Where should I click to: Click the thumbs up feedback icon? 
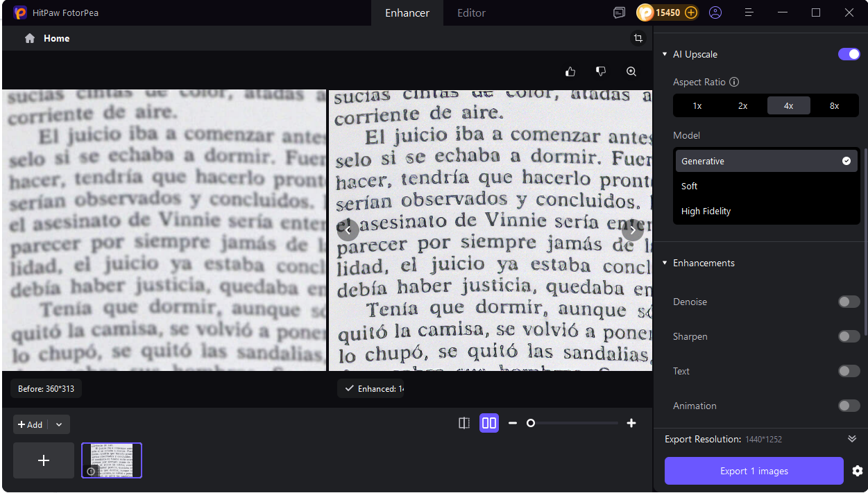pyautogui.click(x=570, y=71)
